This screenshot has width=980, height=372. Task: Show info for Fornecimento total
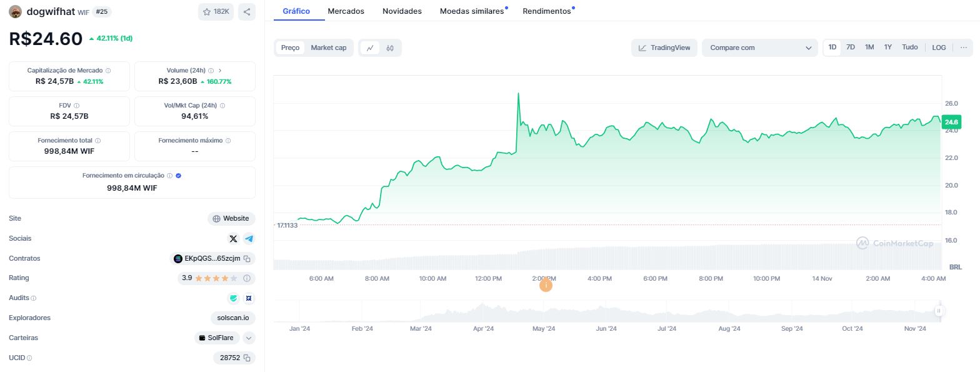(98, 141)
